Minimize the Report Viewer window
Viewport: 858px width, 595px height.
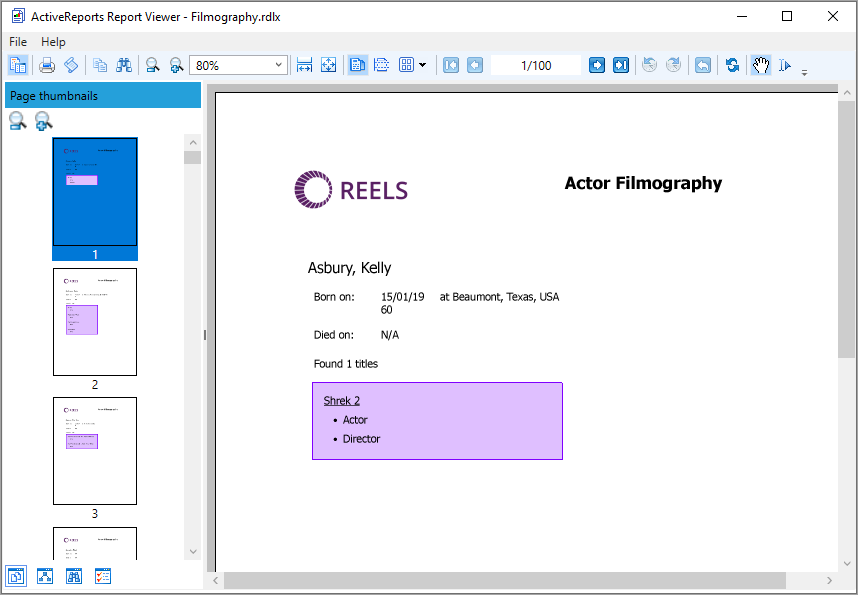click(x=742, y=16)
